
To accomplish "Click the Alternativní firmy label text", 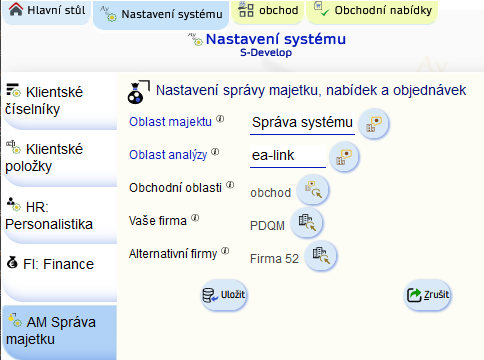I will click(x=173, y=254).
